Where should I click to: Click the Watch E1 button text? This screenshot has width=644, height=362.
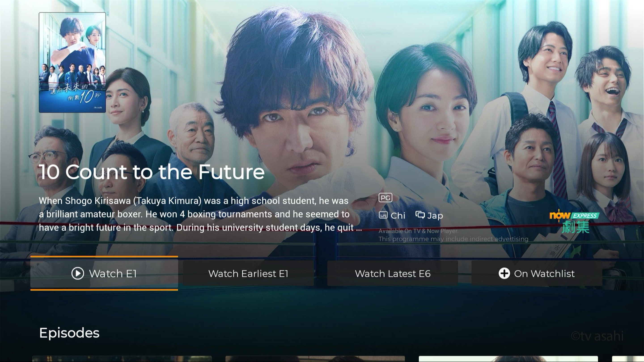[113, 274]
